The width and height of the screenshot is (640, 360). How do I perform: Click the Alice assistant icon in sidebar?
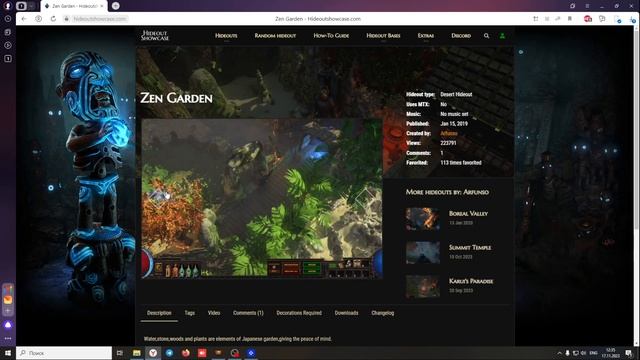pyautogui.click(x=8, y=325)
